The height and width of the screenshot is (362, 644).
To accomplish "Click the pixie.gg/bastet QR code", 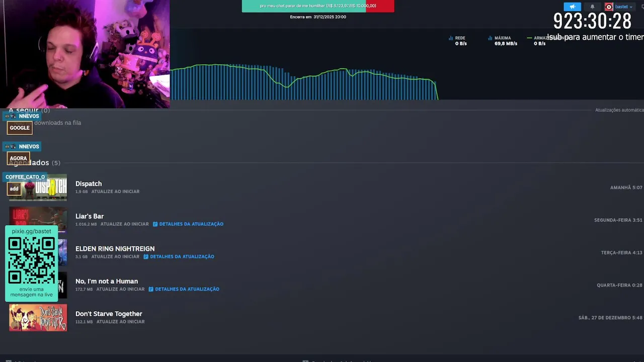I will pos(31,261).
